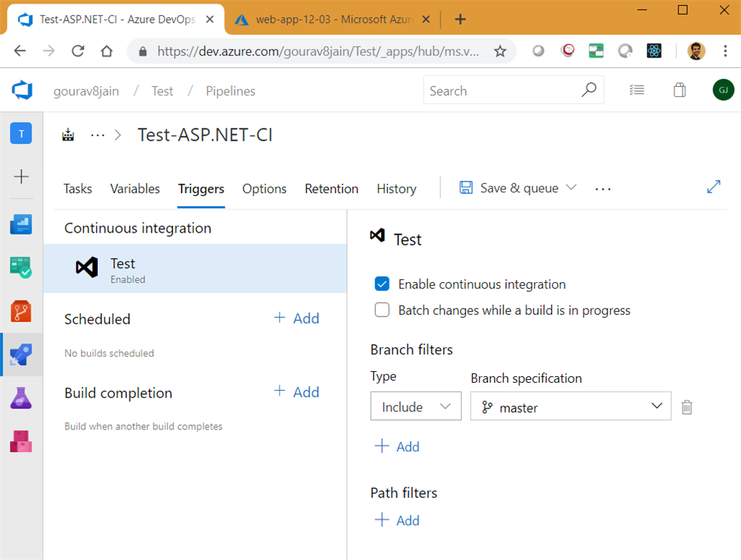
Task: Enable batch changes while build in progress
Action: 382,310
